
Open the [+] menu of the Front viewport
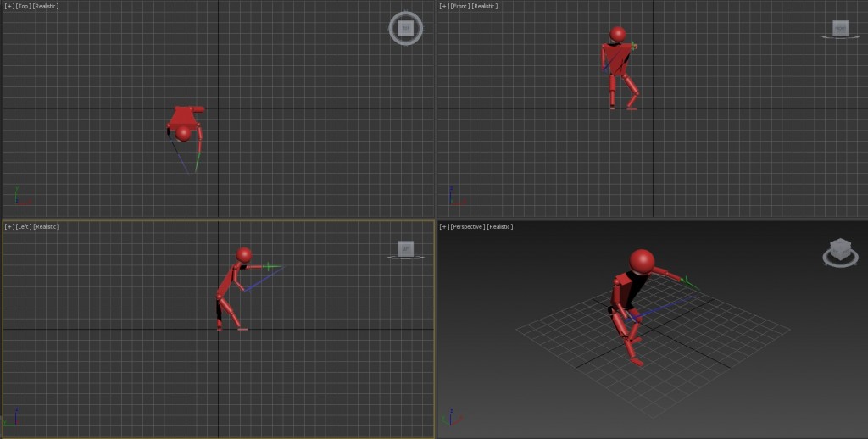pyautogui.click(x=443, y=6)
